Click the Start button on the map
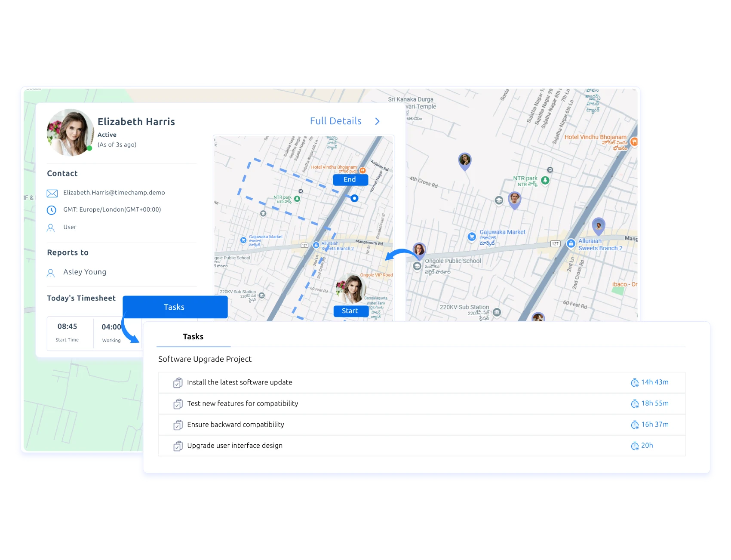731x560 pixels. click(350, 311)
